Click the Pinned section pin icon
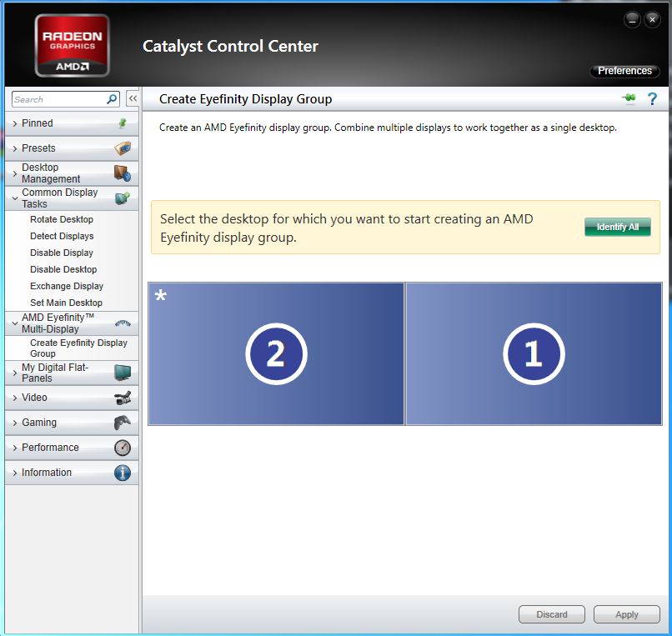This screenshot has width=672, height=636. tap(123, 123)
